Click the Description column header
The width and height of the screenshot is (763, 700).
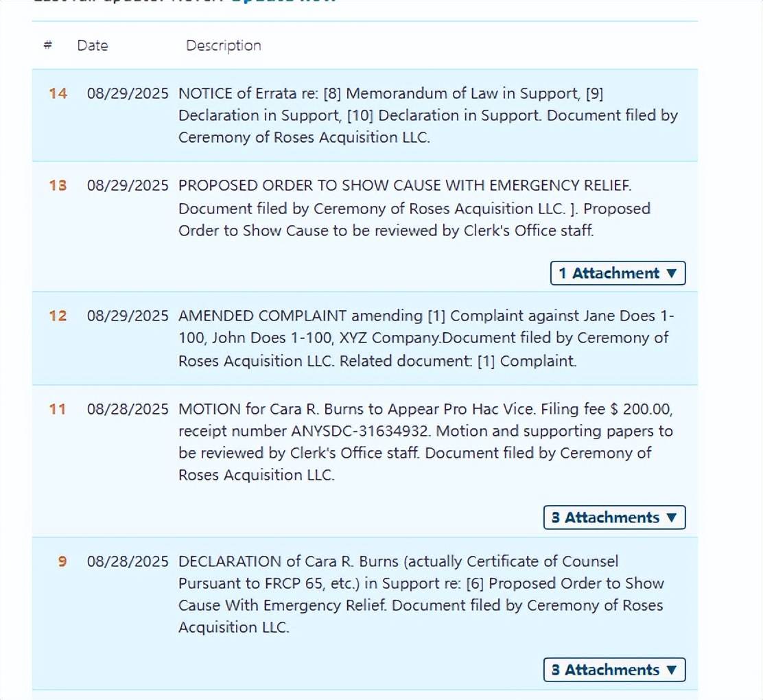coord(224,45)
